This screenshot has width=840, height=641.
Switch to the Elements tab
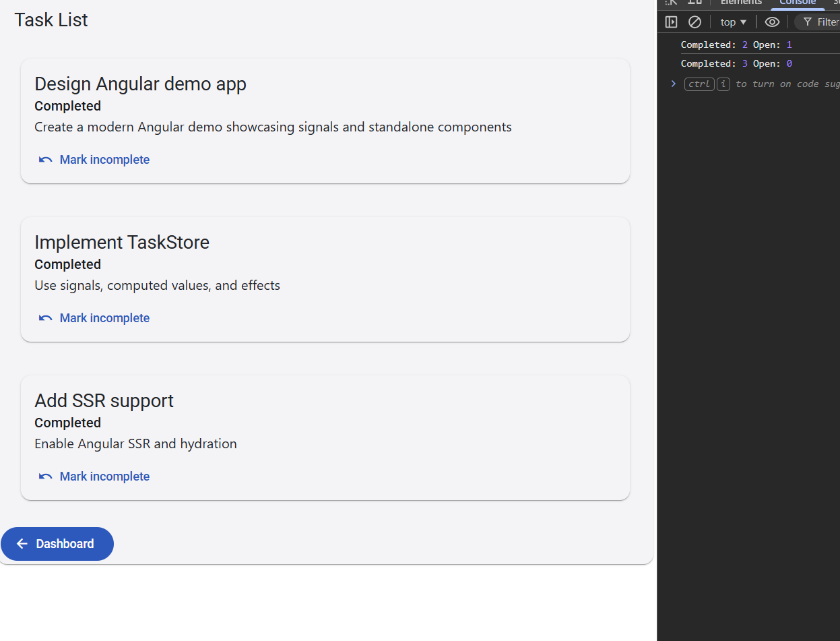click(740, 3)
